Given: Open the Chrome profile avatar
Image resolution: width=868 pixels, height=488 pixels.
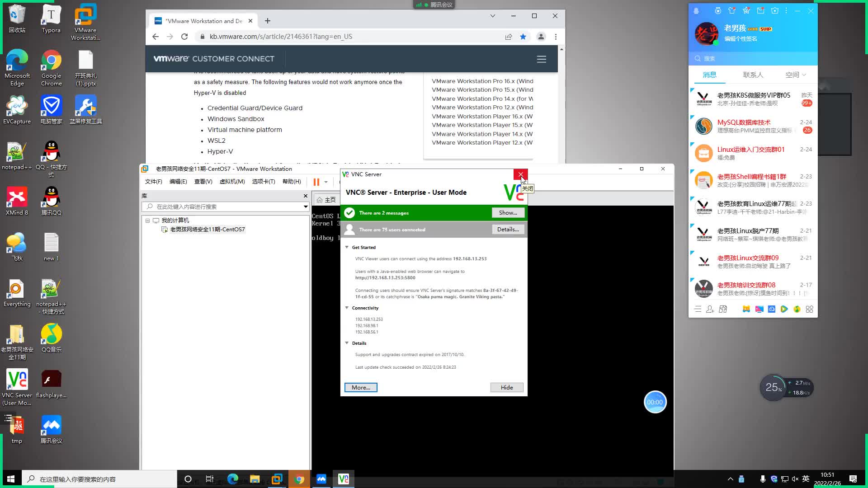Looking at the screenshot, I should pyautogui.click(x=541, y=37).
